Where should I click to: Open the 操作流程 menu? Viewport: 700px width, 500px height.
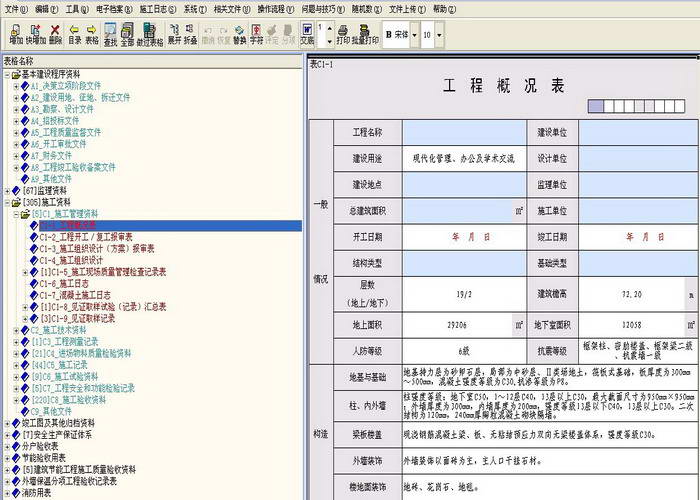click(x=276, y=8)
